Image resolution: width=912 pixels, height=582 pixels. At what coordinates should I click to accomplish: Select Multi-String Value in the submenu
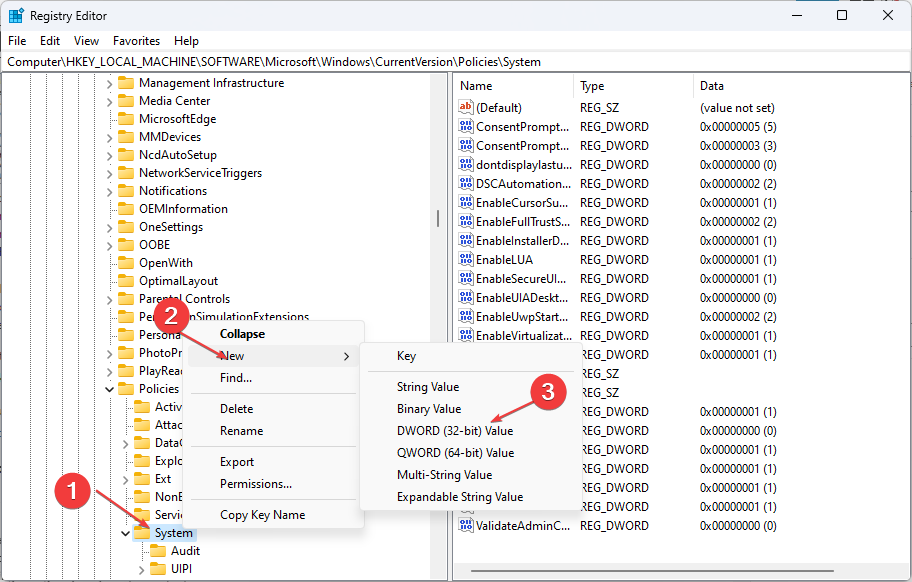pos(471,475)
